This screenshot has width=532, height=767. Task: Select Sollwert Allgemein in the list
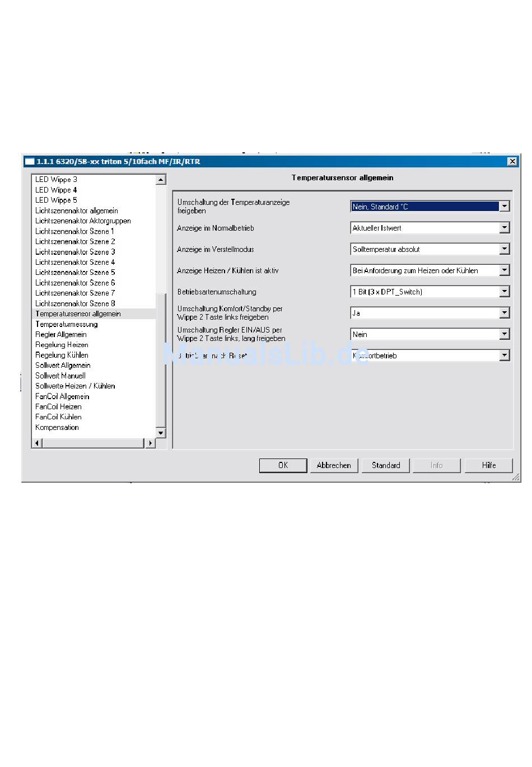pos(63,365)
